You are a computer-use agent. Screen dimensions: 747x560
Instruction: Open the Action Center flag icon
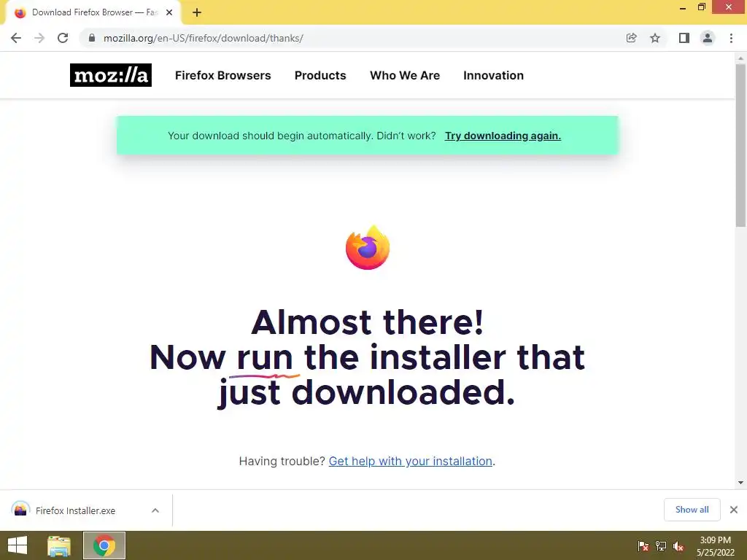(x=643, y=546)
